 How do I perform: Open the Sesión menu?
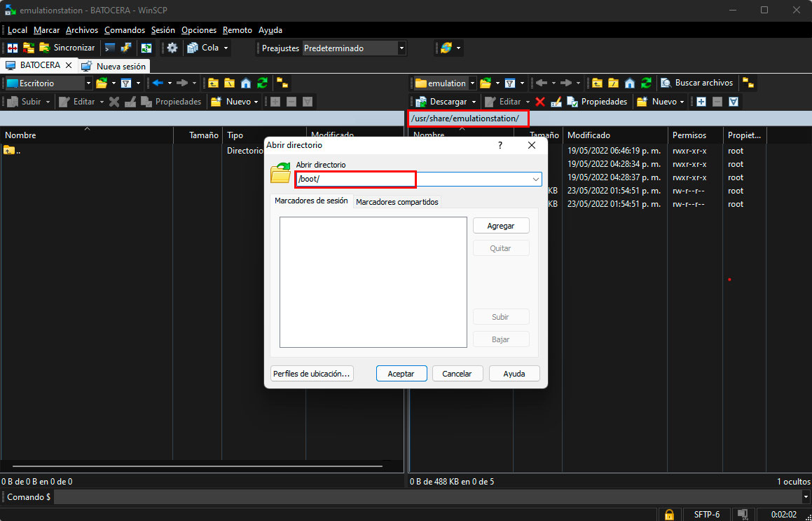pos(163,30)
